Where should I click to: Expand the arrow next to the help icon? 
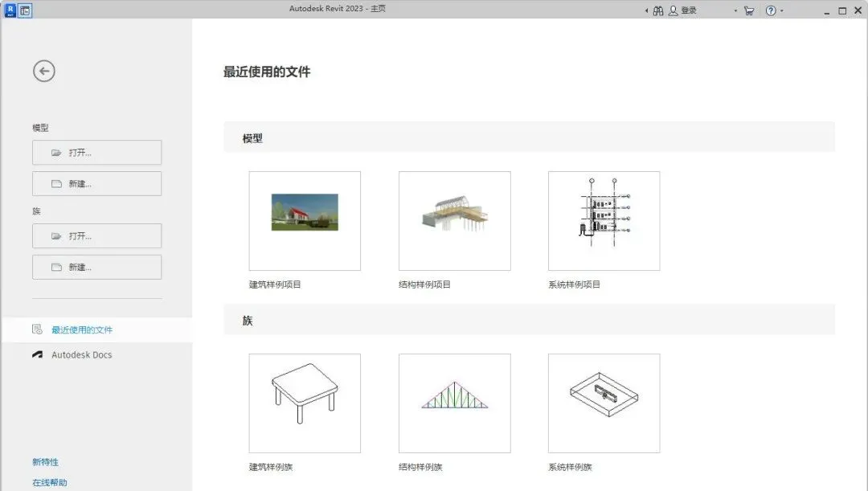coord(782,10)
